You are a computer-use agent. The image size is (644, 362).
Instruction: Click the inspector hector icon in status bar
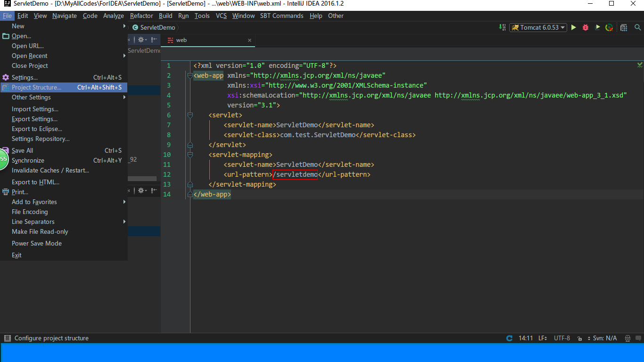point(628,338)
